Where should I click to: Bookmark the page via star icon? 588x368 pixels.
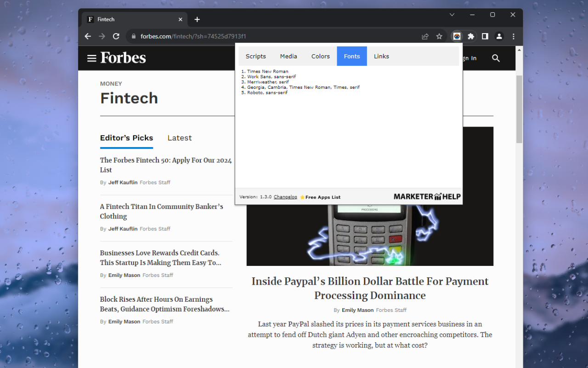point(439,36)
